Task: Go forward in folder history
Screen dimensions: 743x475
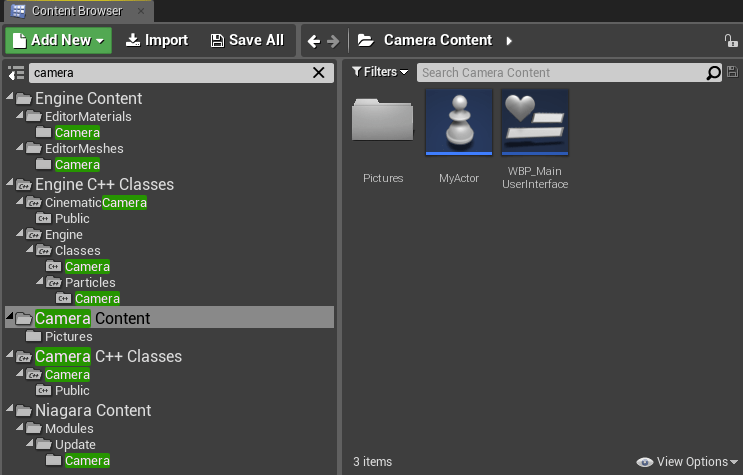Action: [x=333, y=41]
